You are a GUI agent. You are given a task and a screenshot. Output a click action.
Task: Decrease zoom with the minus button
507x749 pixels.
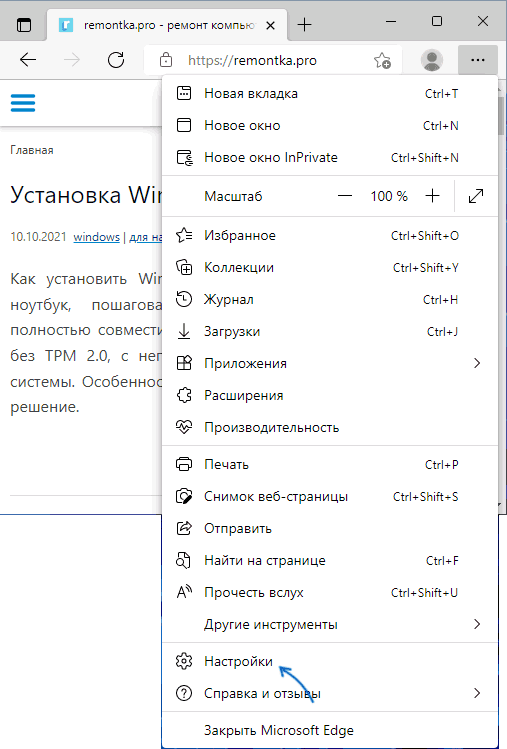click(345, 196)
